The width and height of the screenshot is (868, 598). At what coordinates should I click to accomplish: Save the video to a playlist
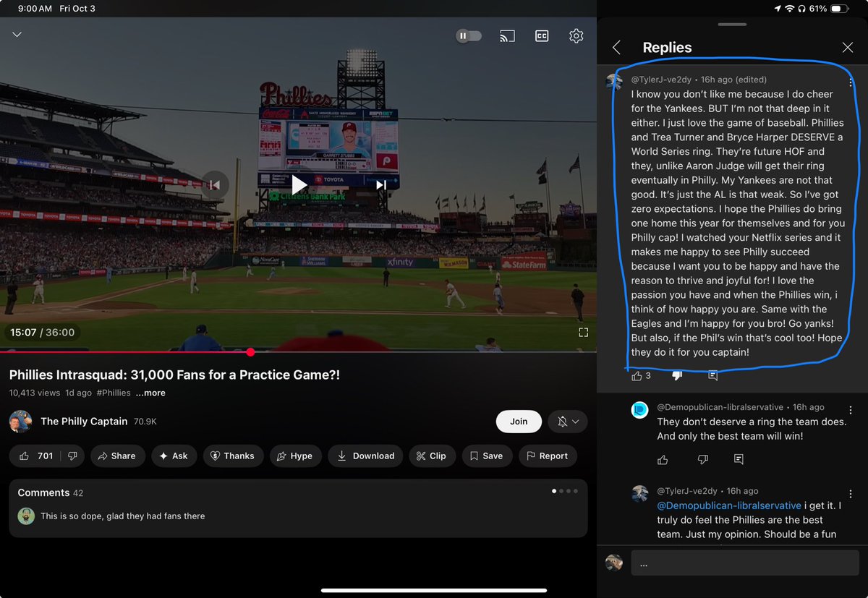(486, 456)
